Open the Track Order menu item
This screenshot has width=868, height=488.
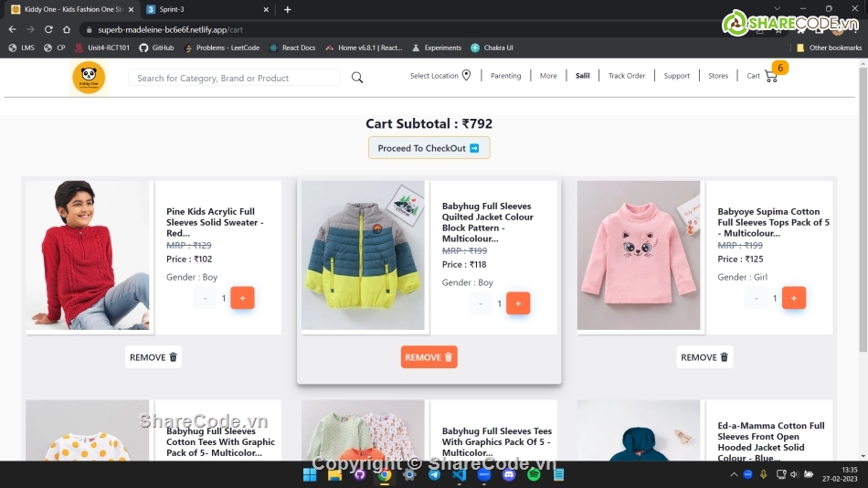click(627, 76)
